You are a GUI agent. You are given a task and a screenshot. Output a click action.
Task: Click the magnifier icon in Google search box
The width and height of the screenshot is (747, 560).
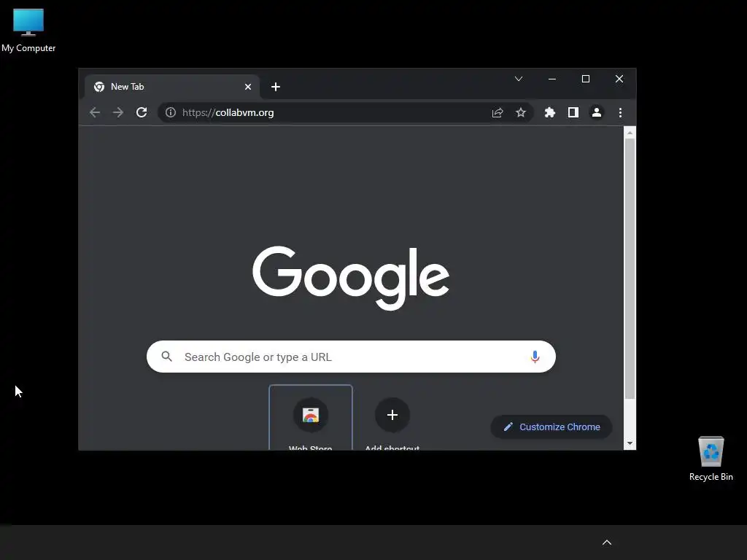[x=166, y=356]
